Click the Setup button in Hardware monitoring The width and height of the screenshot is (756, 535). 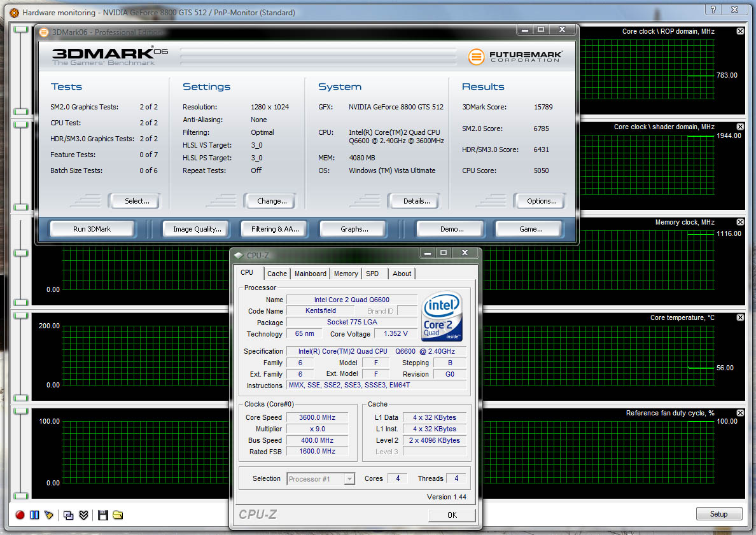[718, 514]
